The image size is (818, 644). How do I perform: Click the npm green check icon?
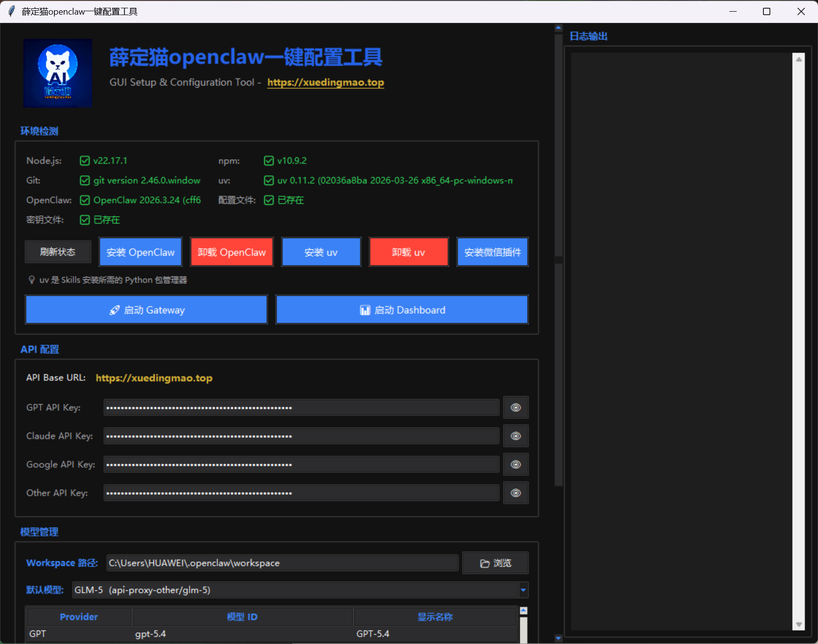pyautogui.click(x=269, y=161)
